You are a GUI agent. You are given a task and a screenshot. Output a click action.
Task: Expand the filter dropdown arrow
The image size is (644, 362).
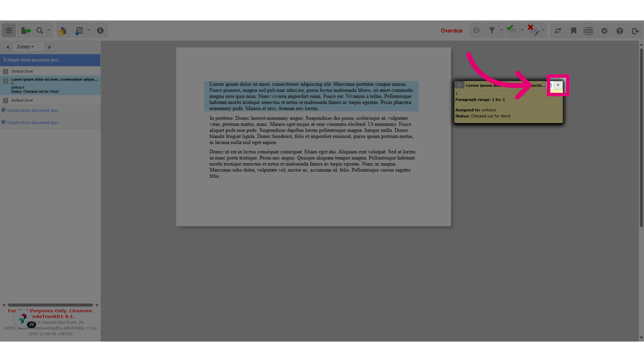click(x=501, y=31)
